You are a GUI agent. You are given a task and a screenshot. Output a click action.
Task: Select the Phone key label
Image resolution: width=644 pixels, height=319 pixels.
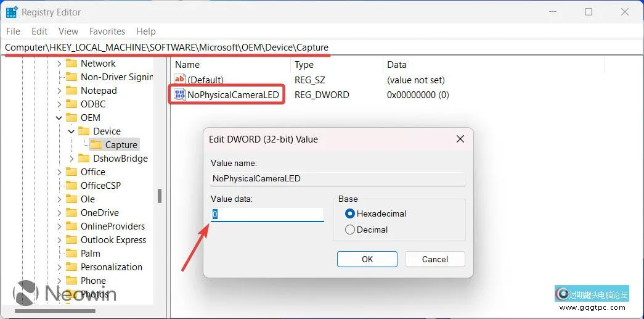coord(93,280)
